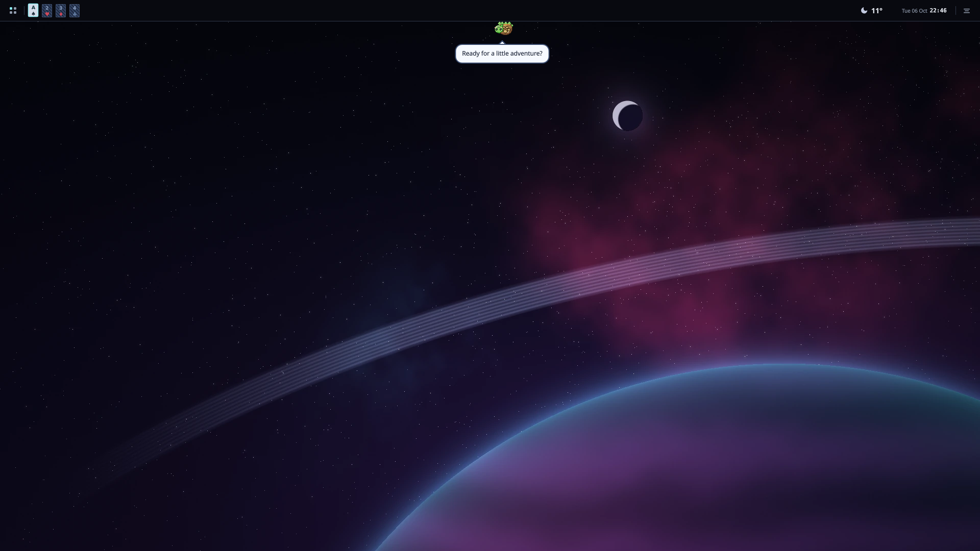Click the 11° temperature reading

point(877,10)
